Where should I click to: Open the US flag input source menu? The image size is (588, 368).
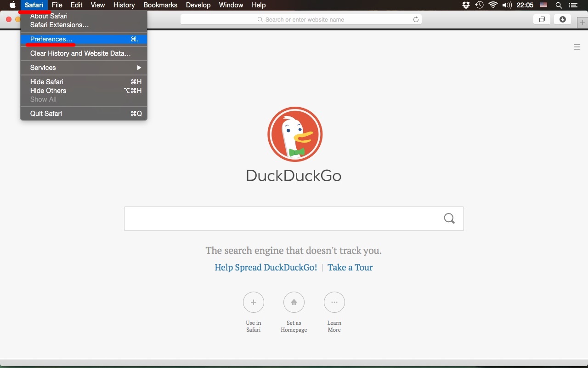[x=543, y=5]
